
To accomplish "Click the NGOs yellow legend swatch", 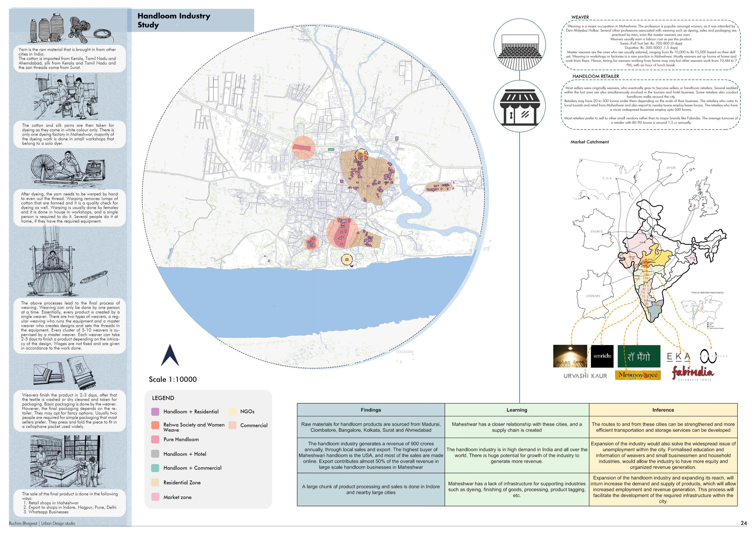I will pos(233,411).
